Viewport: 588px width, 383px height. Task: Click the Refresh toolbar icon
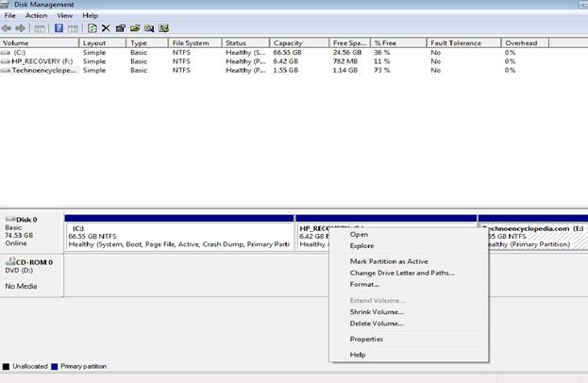[x=92, y=28]
